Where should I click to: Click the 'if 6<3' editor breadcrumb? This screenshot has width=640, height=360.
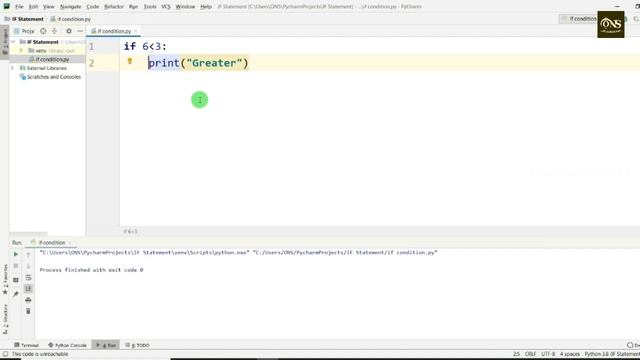click(x=130, y=231)
